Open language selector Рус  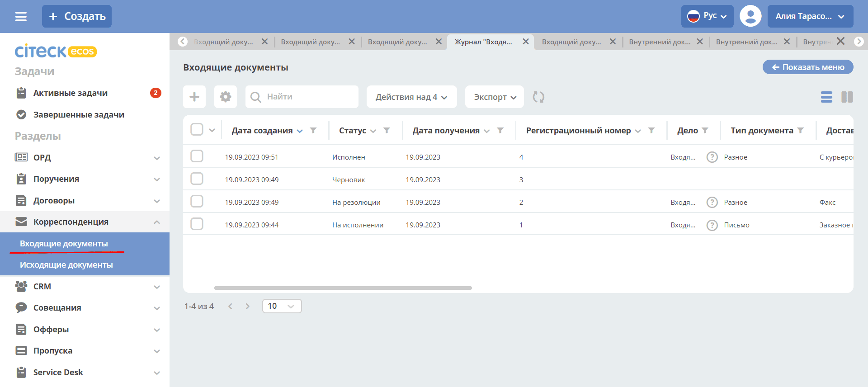click(x=707, y=16)
